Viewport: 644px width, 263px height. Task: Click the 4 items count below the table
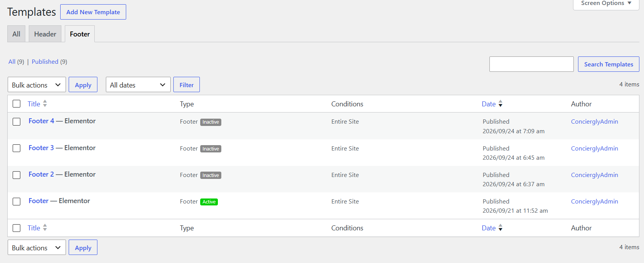[629, 247]
